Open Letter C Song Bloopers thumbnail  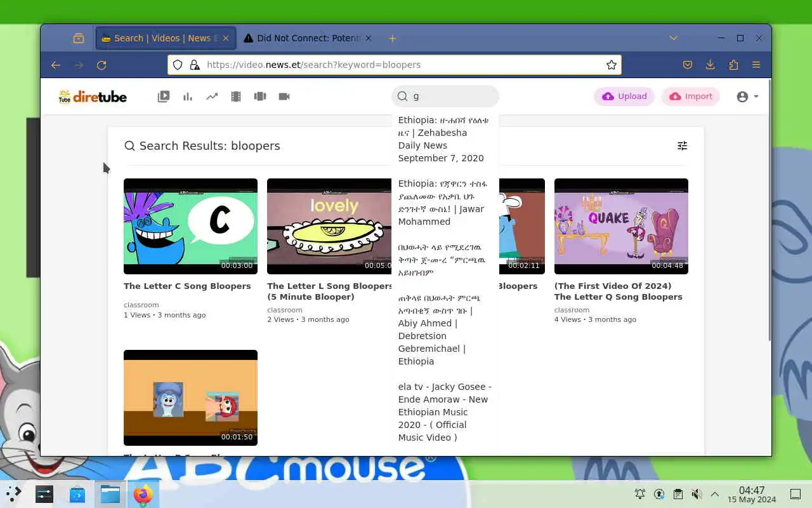(x=190, y=226)
